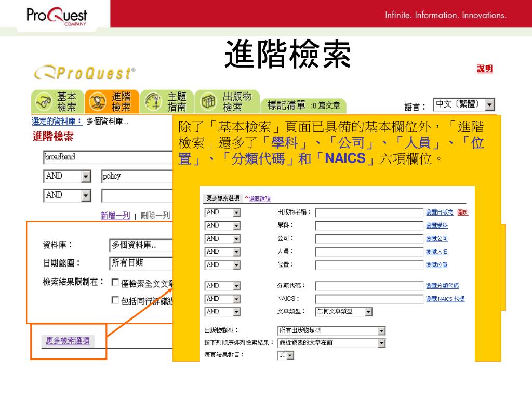
Task: Open the 出版物類型 dropdown
Action: pyautogui.click(x=331, y=330)
